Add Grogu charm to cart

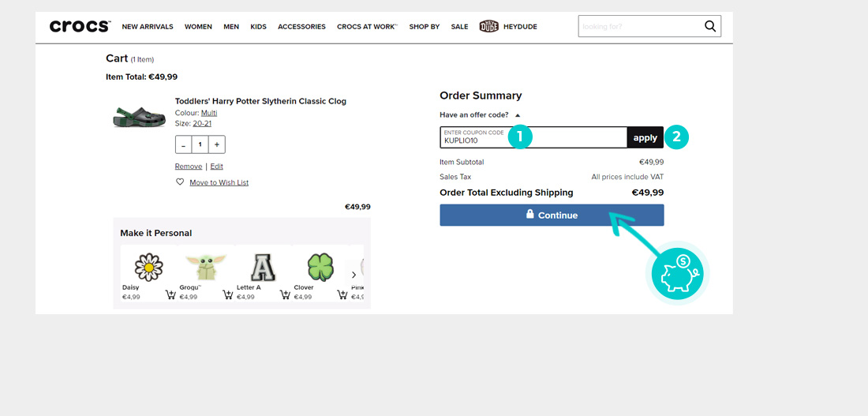(x=228, y=294)
